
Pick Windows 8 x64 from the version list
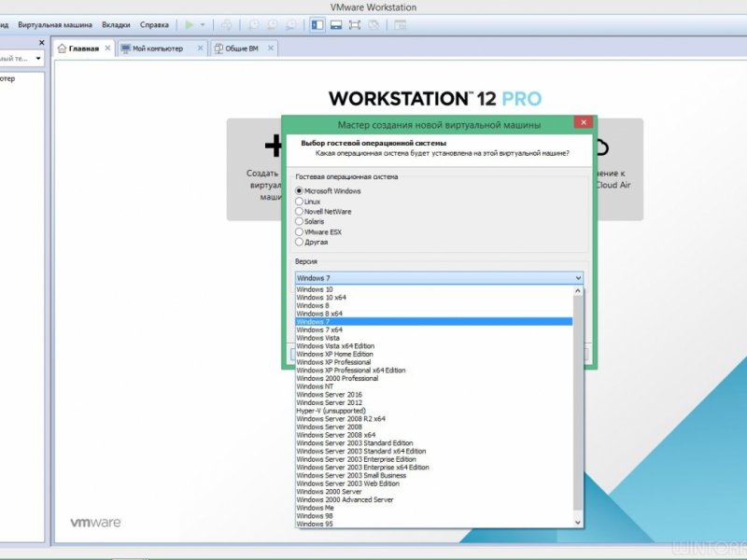(434, 314)
